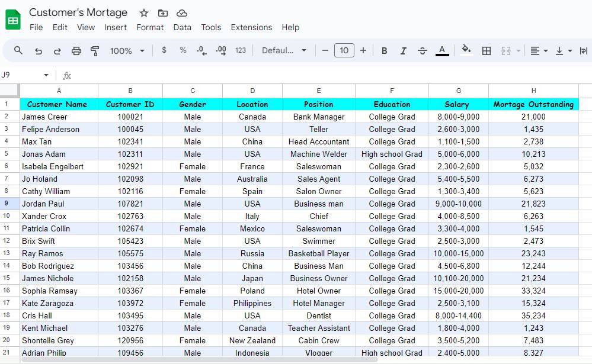
Task: Format as percent
Action: pos(183,50)
